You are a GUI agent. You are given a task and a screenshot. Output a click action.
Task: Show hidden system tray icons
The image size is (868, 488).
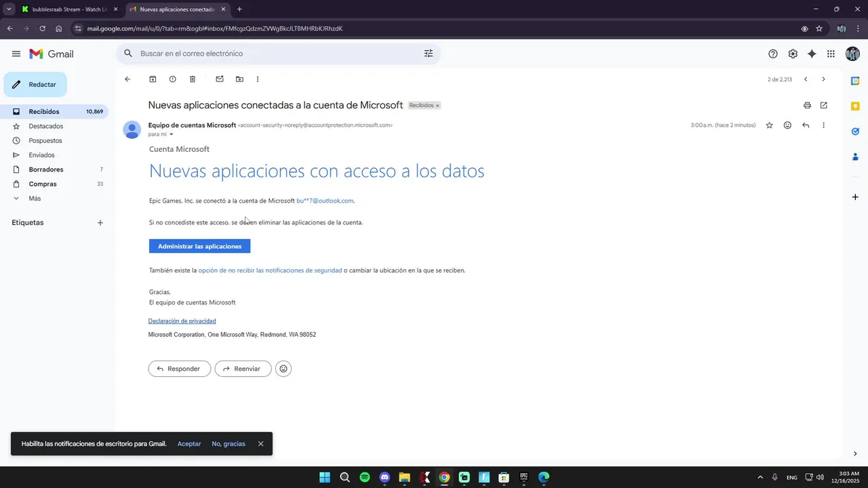coord(760,477)
